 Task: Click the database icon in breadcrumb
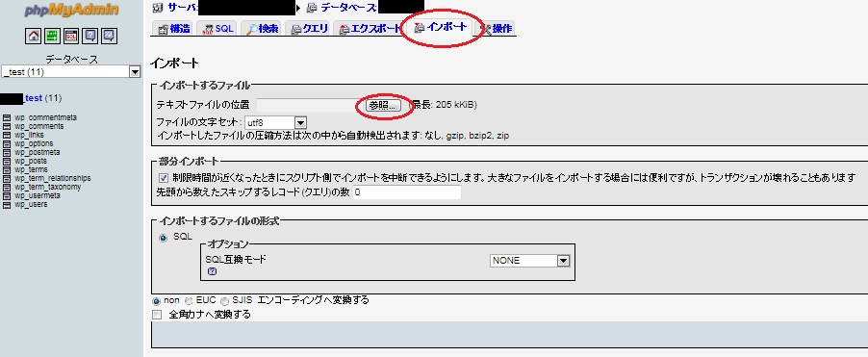point(312,8)
